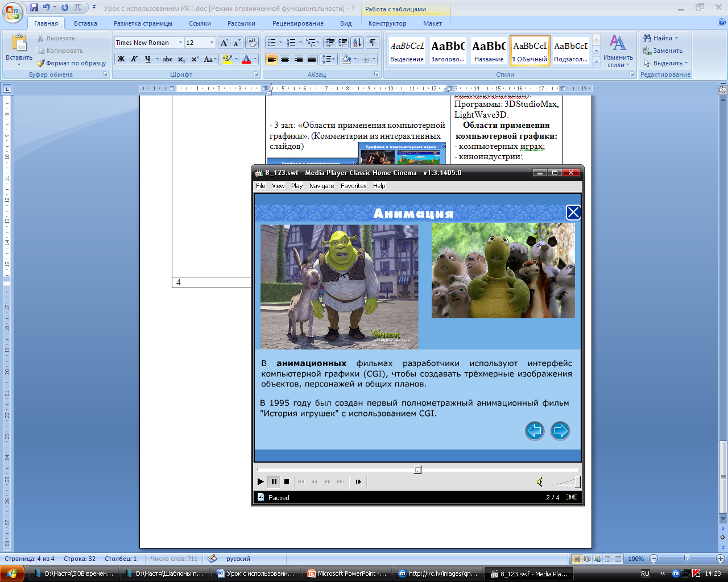The height and width of the screenshot is (582, 728).
Task: Open Navigate menu in Media Player Classic
Action: pyautogui.click(x=321, y=186)
